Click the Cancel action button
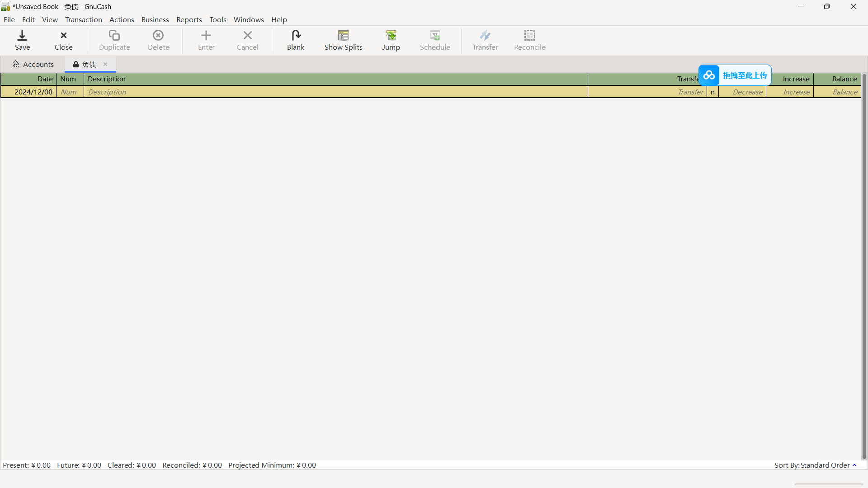868x488 pixels. point(248,39)
